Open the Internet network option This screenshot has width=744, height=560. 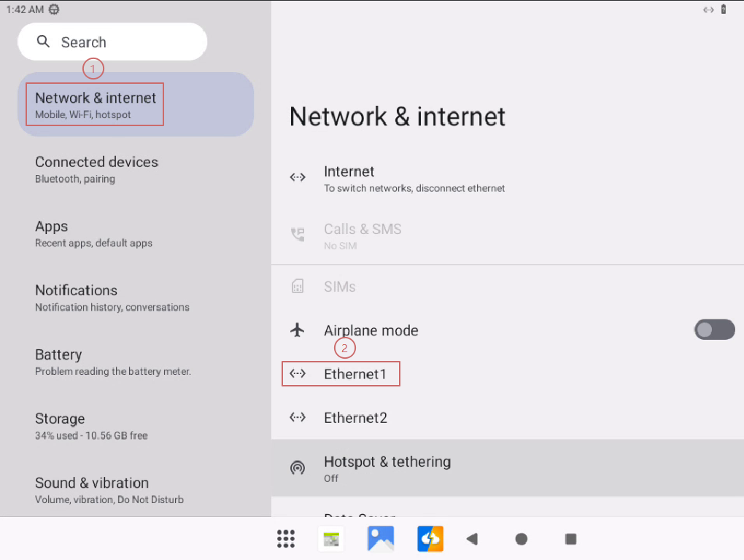[x=349, y=178]
